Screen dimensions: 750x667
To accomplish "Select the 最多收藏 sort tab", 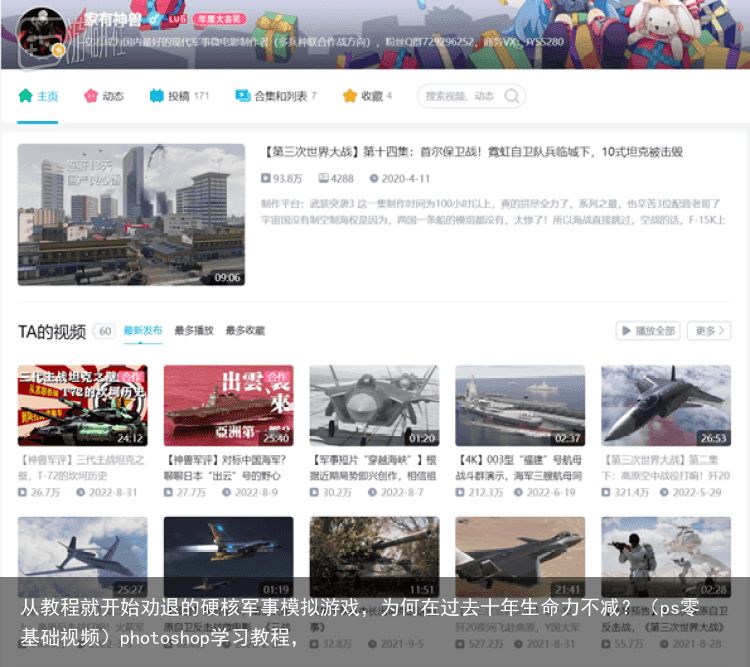I will pyautogui.click(x=245, y=330).
